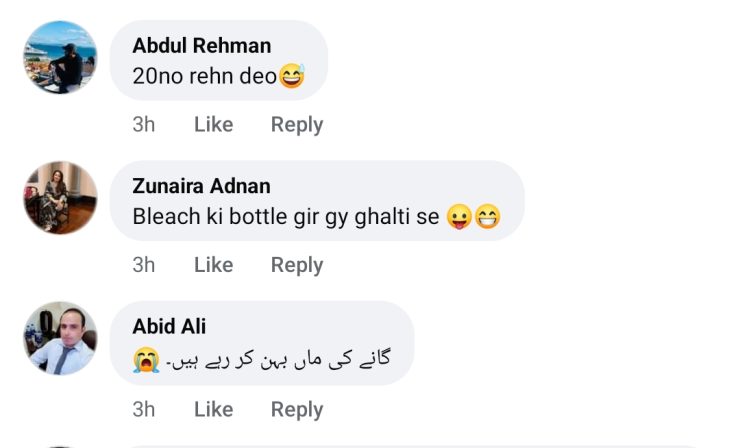
Task: Reply to Abdul Rehman's comment
Action: (x=296, y=124)
